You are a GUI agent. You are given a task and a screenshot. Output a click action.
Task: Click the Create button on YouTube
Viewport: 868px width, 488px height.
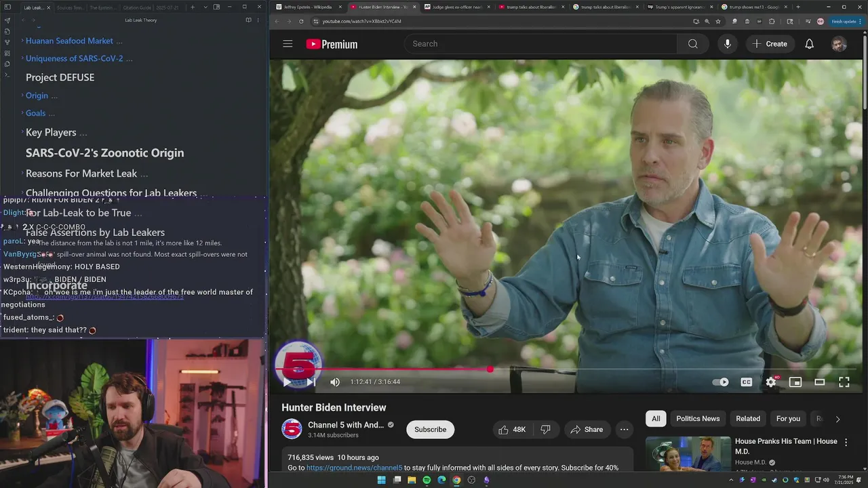click(x=769, y=44)
